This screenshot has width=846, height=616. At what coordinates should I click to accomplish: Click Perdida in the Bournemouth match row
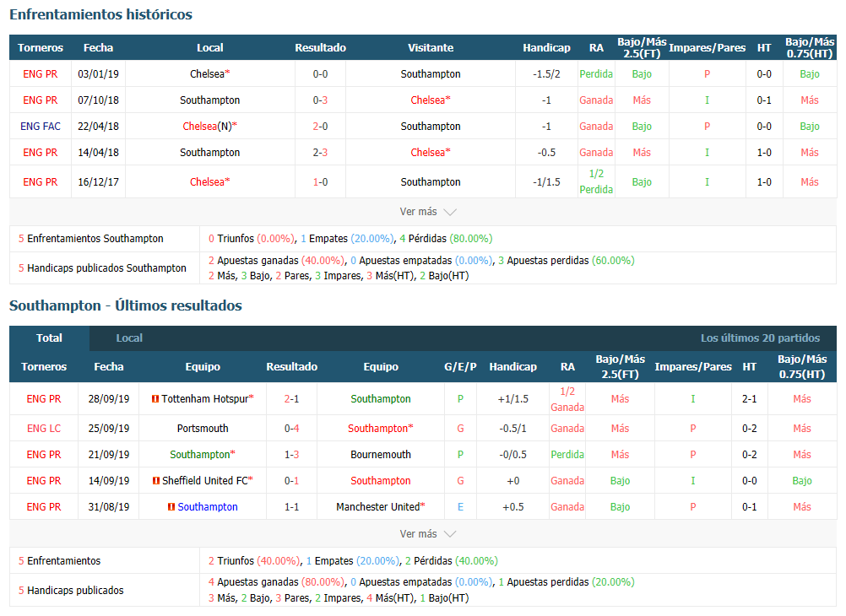coord(567,455)
